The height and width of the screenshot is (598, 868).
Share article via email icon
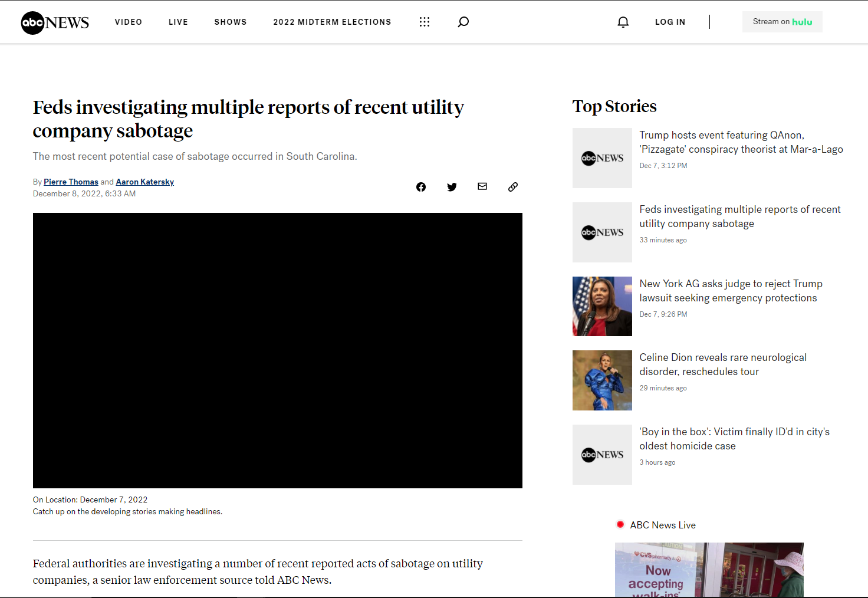point(482,186)
